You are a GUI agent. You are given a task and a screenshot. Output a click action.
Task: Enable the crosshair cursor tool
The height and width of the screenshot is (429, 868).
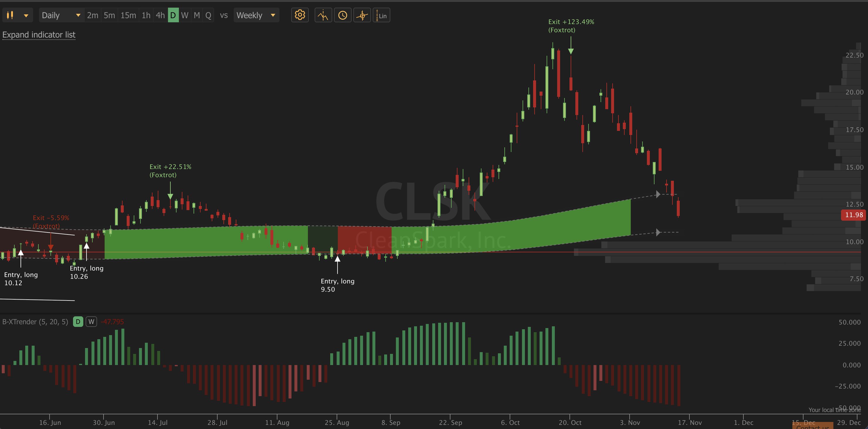pos(362,15)
